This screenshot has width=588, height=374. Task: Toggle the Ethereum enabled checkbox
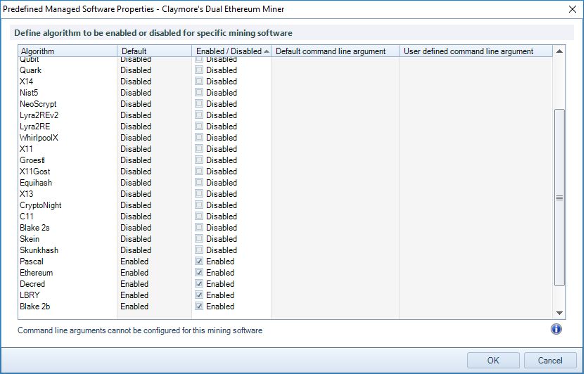click(x=199, y=273)
